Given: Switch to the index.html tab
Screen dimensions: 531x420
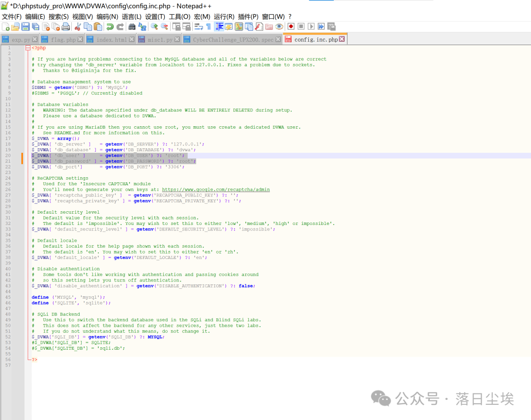Looking at the screenshot, I should tap(112, 40).
